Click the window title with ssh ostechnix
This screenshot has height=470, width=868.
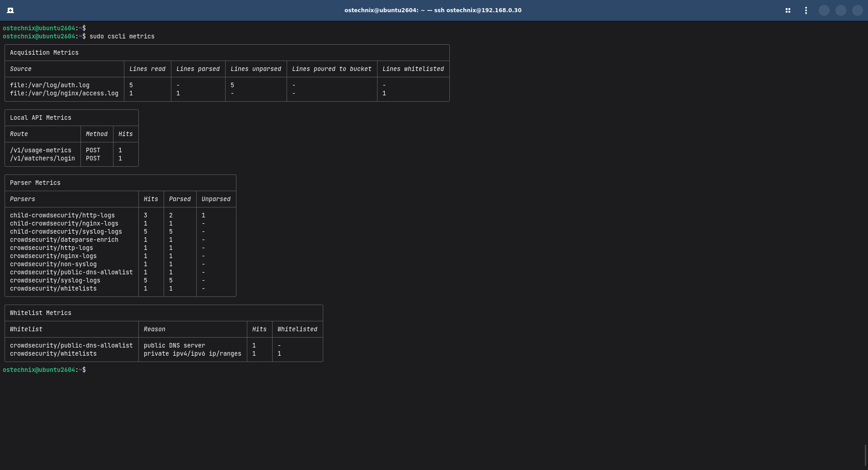click(x=433, y=10)
